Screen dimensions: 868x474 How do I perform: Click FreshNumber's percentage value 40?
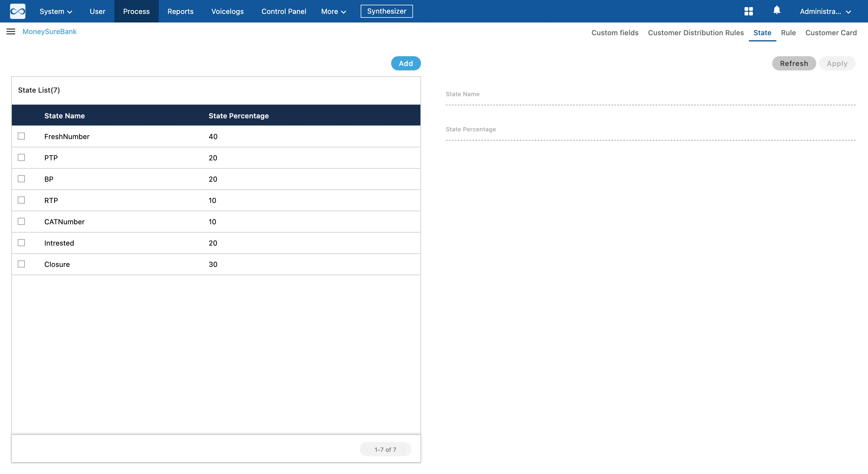(x=213, y=136)
